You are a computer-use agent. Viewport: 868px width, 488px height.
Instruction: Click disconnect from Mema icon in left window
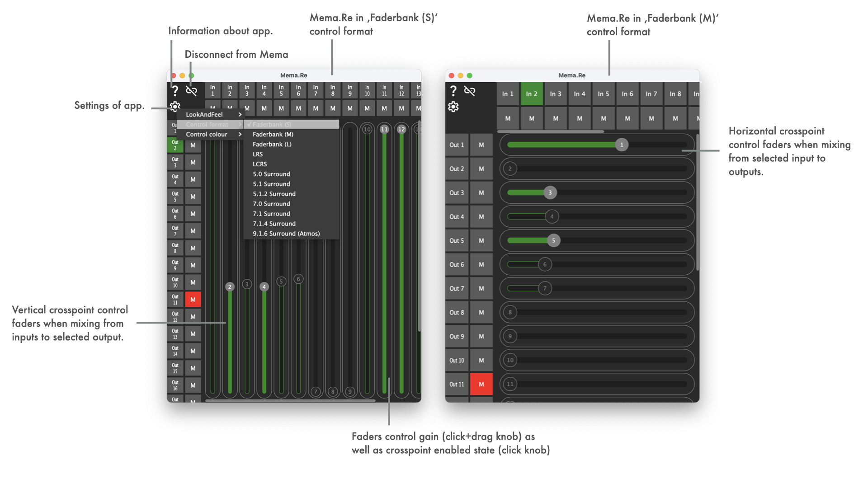point(191,91)
